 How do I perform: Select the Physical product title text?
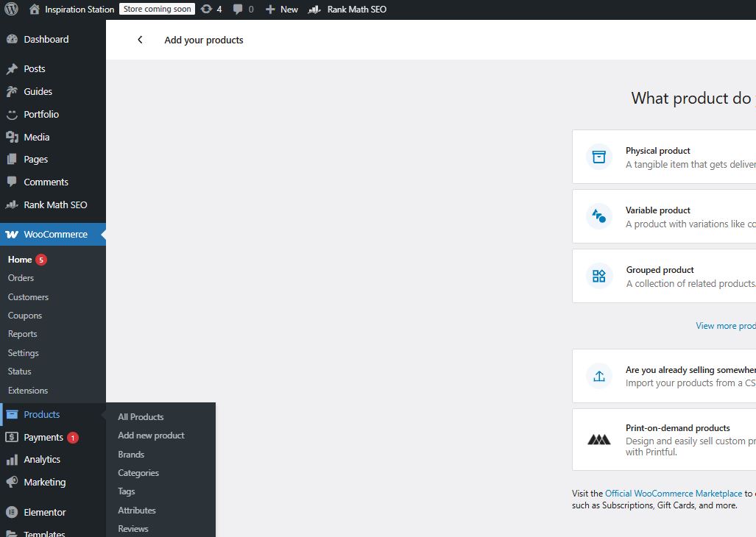(657, 151)
